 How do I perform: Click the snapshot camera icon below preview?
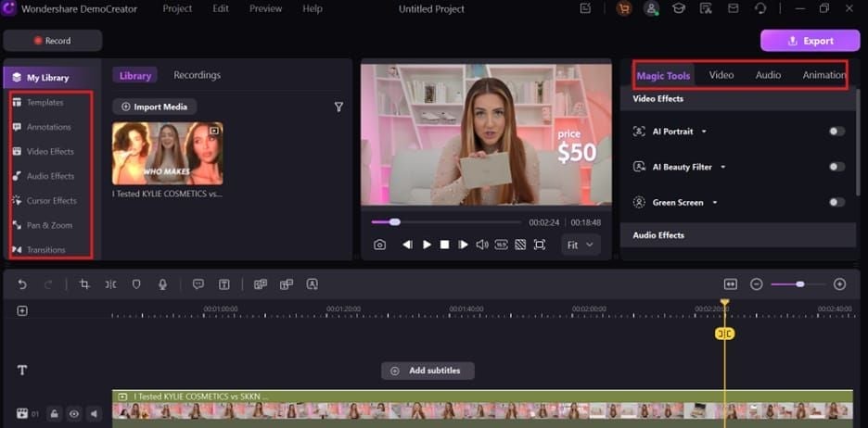tap(379, 245)
